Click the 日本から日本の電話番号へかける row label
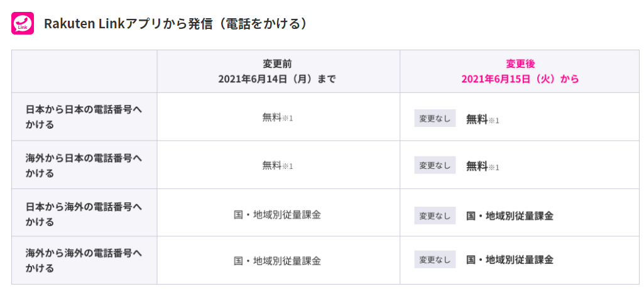The height and width of the screenshot is (289, 644). pos(84,117)
